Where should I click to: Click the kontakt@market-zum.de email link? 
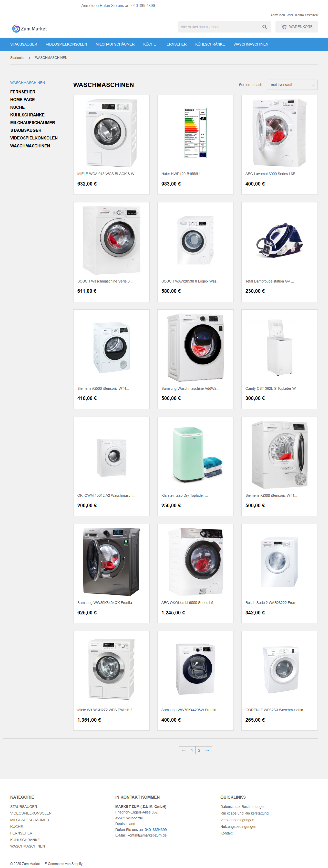pos(147,835)
